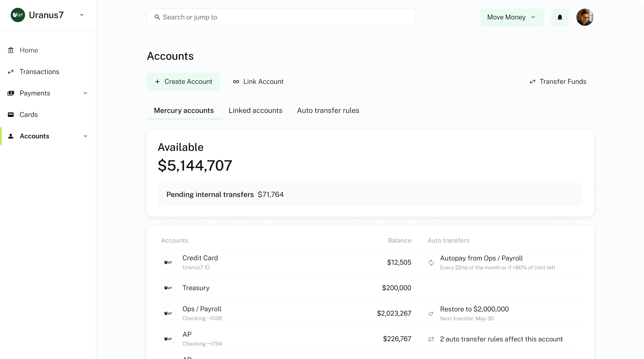644x359 pixels.
Task: Click the Home bank icon in sidebar
Action: [x=11, y=50]
